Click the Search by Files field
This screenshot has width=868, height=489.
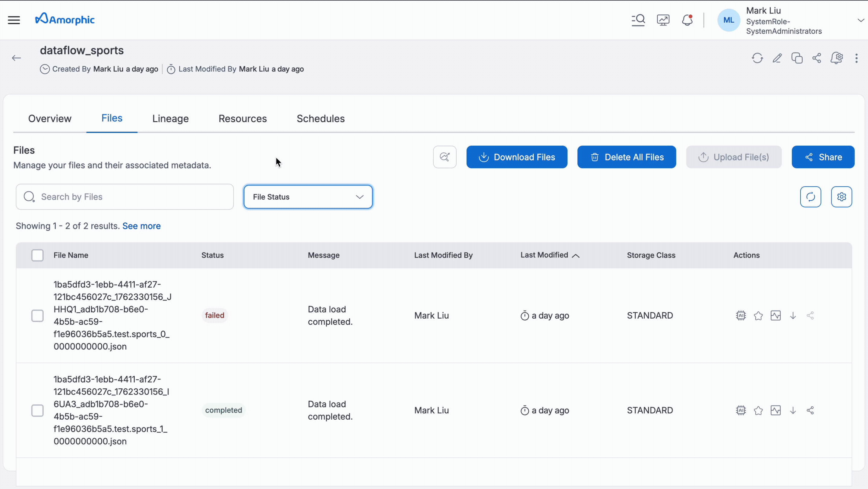[125, 197]
